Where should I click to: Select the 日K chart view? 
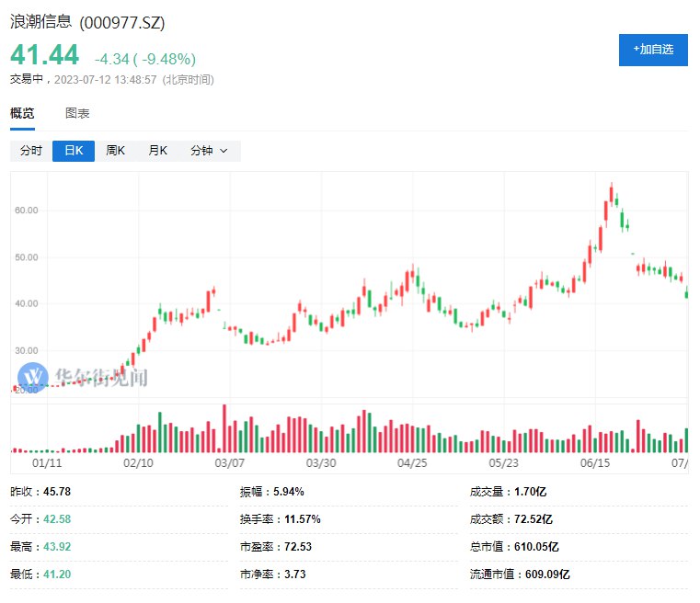pos(74,151)
